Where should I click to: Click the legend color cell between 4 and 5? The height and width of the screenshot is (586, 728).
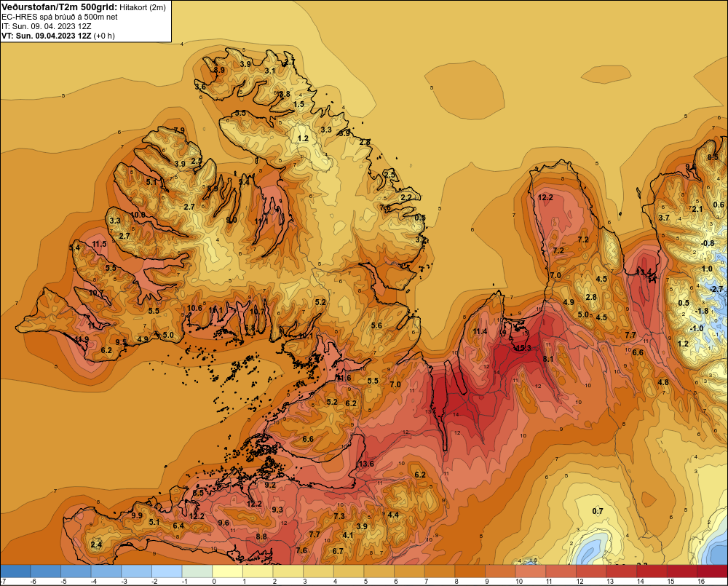point(349,571)
